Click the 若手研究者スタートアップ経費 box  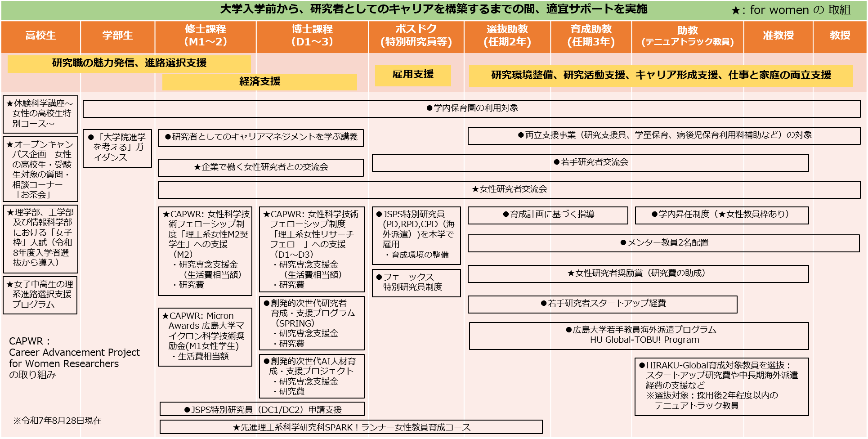click(603, 304)
